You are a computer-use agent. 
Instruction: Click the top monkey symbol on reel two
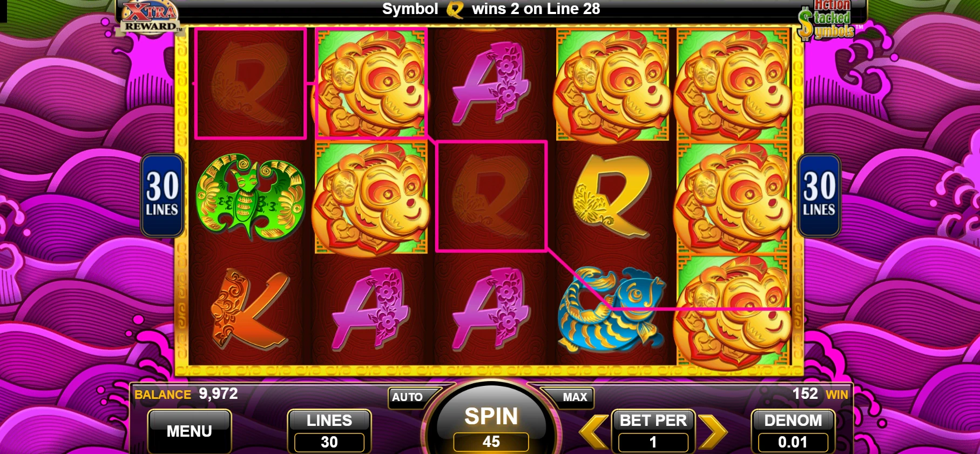pyautogui.click(x=371, y=83)
